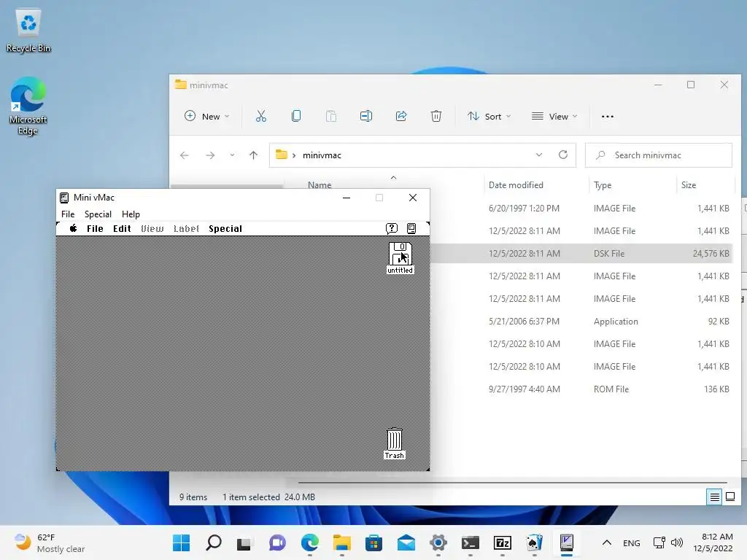Open the See more ellipsis menu in File Explorer
This screenshot has height=560, width=747.
point(608,116)
